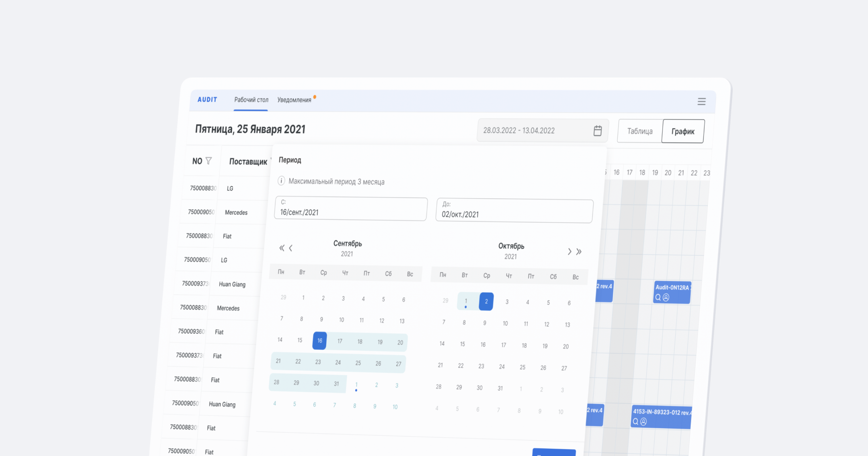Click the info icon beside maximum period note
Image resolution: width=868 pixels, height=456 pixels.
(281, 181)
